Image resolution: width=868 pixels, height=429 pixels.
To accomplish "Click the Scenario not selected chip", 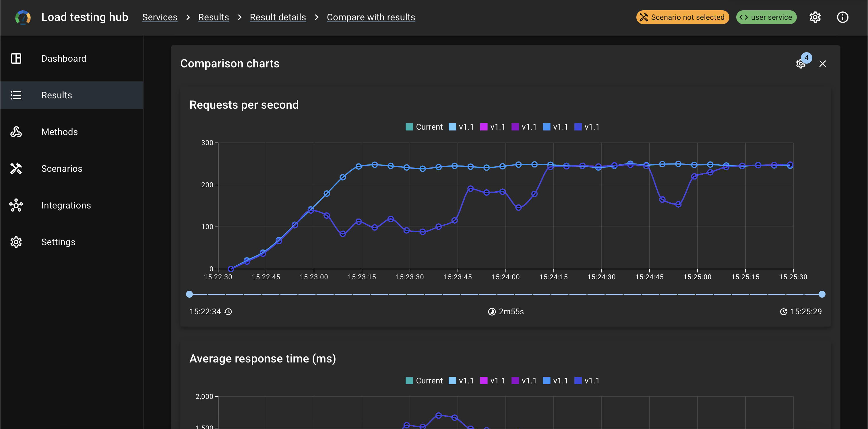I will tap(683, 17).
